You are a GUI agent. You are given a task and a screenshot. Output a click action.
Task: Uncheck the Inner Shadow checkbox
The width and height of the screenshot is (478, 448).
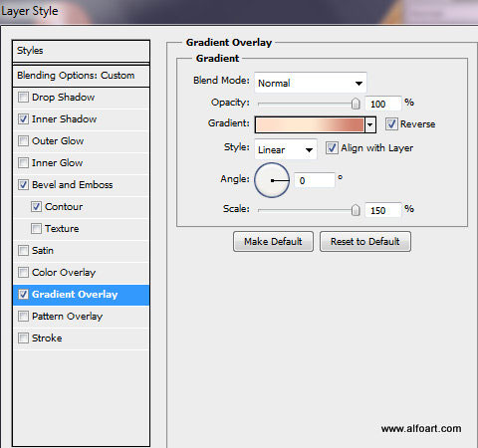click(23, 119)
